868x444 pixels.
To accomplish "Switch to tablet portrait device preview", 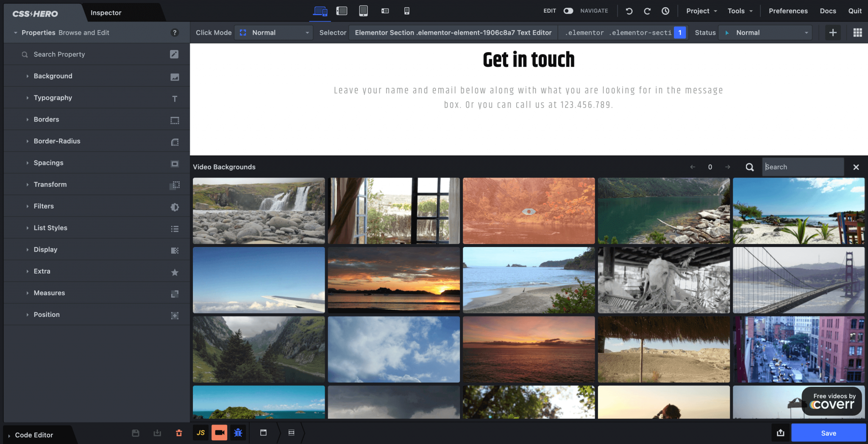I will coord(363,11).
